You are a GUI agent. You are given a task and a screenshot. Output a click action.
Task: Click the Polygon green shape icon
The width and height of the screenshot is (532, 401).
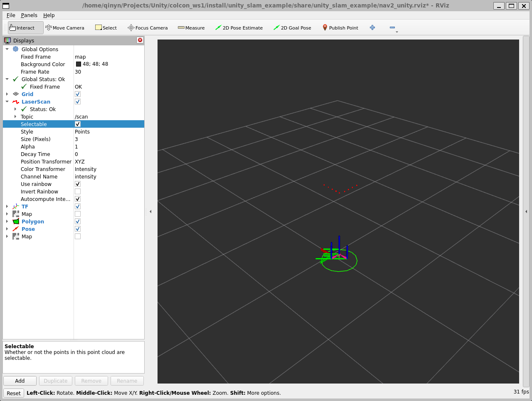(16, 221)
